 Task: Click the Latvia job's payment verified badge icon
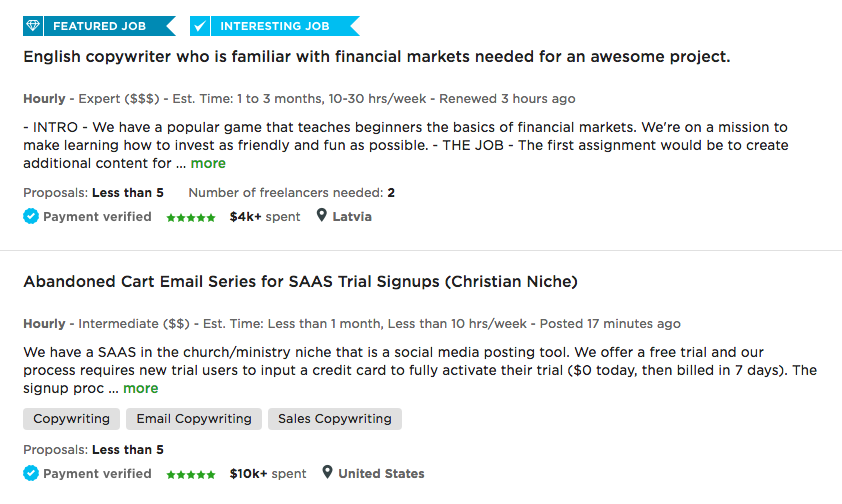pyautogui.click(x=31, y=216)
